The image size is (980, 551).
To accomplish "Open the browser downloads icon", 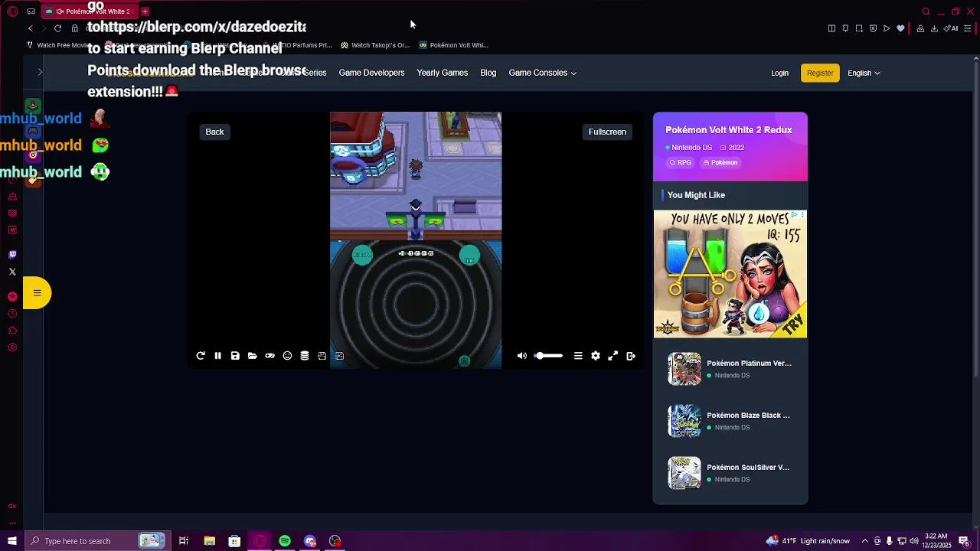I will (x=934, y=28).
